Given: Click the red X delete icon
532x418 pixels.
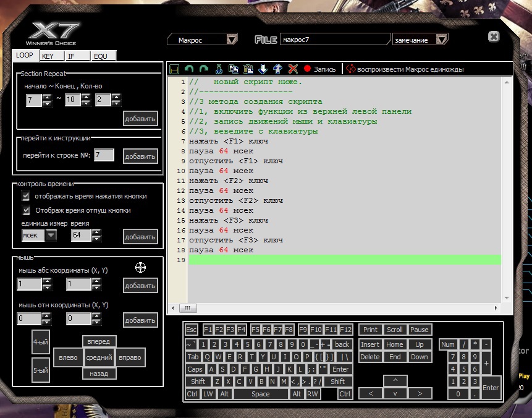Looking at the screenshot, I should point(293,69).
